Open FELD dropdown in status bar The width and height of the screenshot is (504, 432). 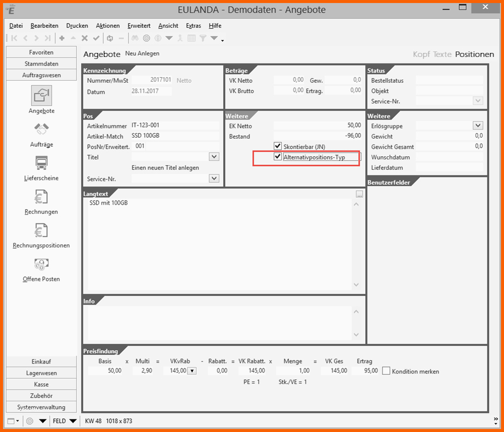(73, 421)
